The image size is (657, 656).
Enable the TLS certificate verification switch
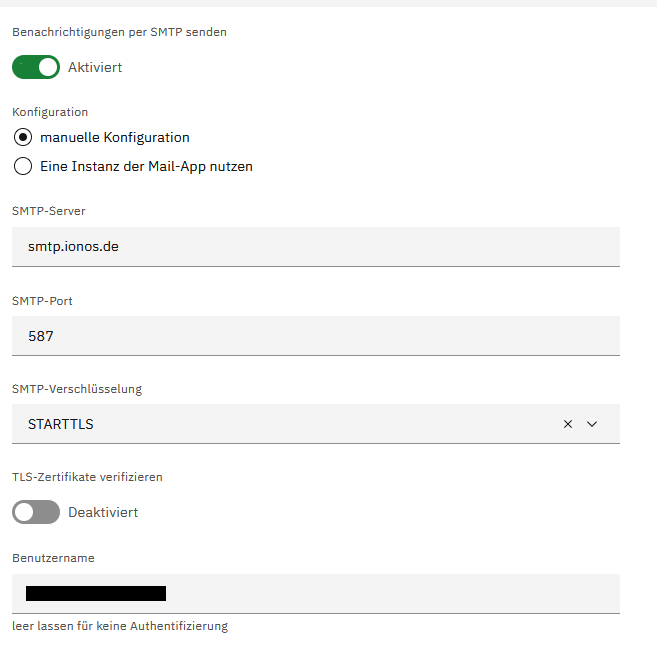[36, 512]
